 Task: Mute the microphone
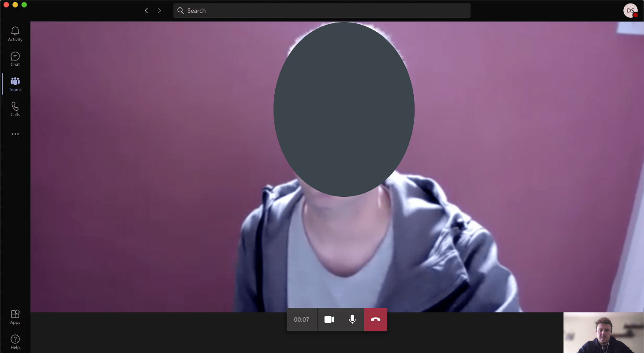(x=352, y=319)
